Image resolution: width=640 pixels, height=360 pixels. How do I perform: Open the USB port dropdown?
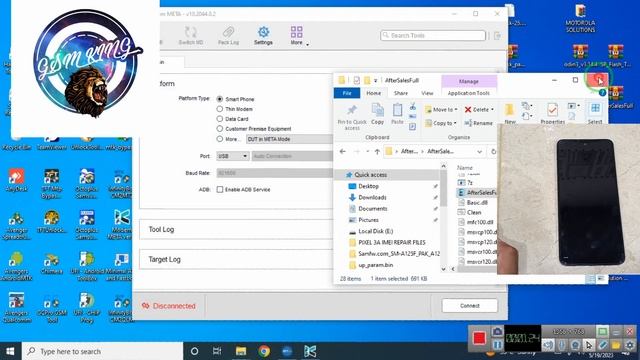pyautogui.click(x=233, y=156)
